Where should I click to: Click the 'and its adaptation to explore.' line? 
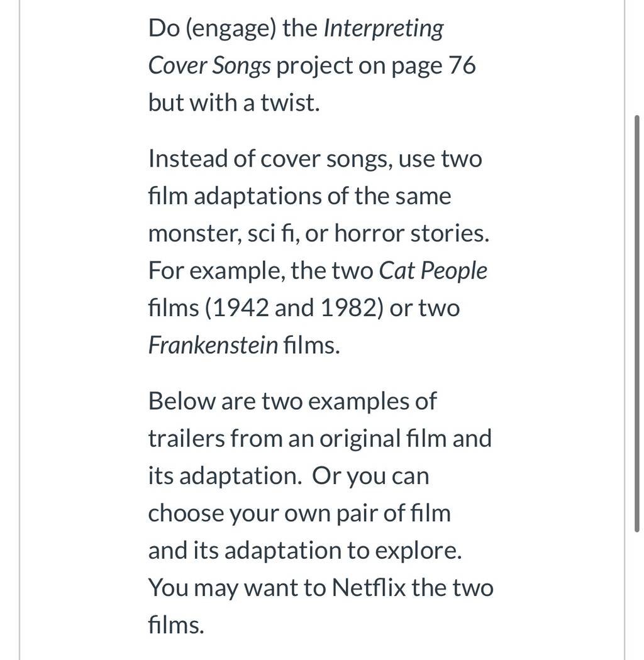coord(305,551)
